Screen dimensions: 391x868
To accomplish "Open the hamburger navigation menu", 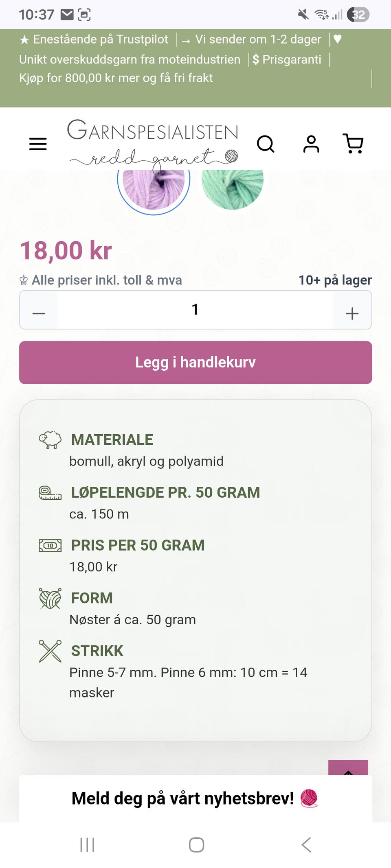I will pos(38,144).
